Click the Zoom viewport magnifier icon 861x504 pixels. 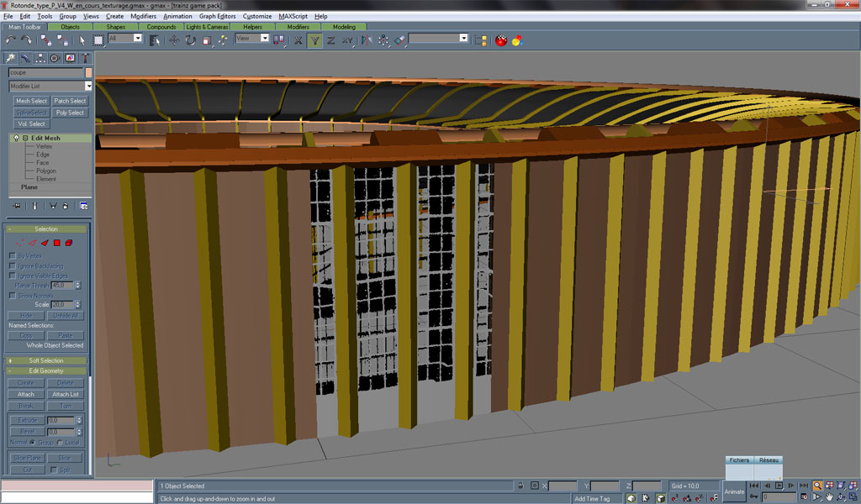[x=816, y=486]
